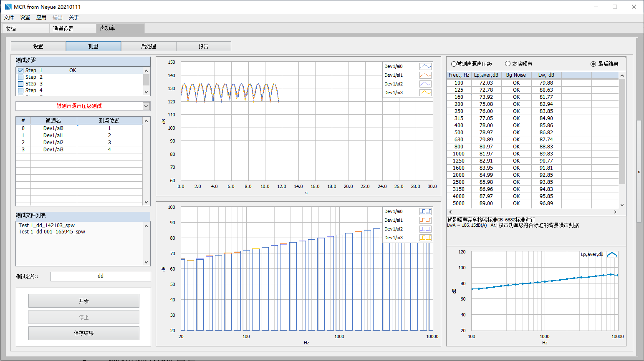
Task: Open the 设置 menu in menu bar
Action: coord(25,17)
